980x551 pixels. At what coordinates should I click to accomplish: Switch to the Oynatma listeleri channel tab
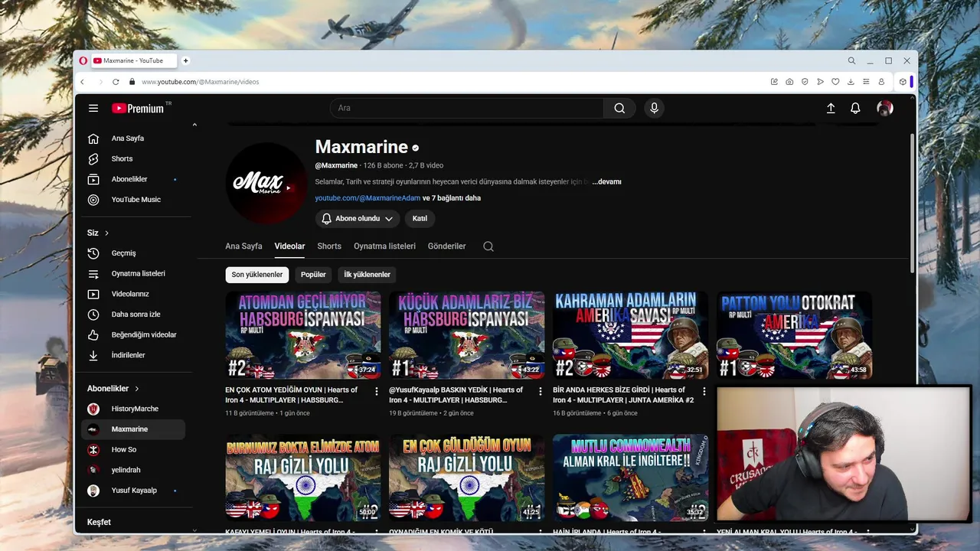coord(384,246)
